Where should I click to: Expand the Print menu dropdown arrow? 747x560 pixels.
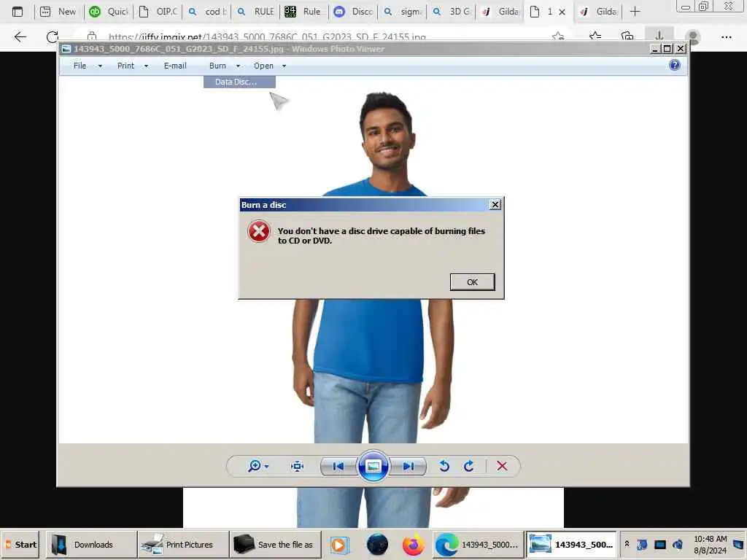146,66
